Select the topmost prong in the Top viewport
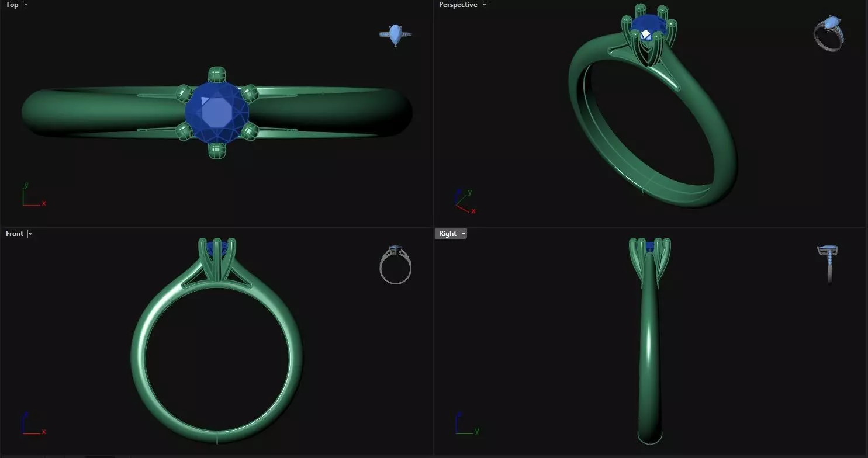 pyautogui.click(x=217, y=75)
